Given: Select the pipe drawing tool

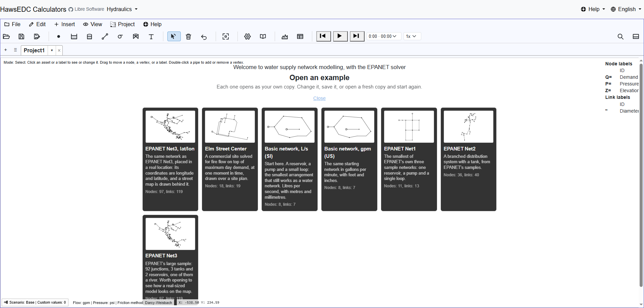Looking at the screenshot, I should 105,37.
